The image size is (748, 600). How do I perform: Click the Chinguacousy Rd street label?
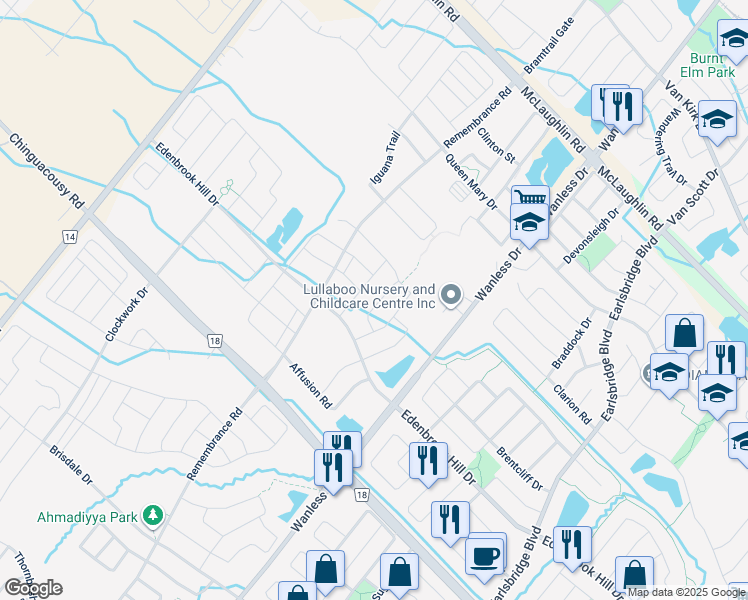pyautogui.click(x=45, y=172)
